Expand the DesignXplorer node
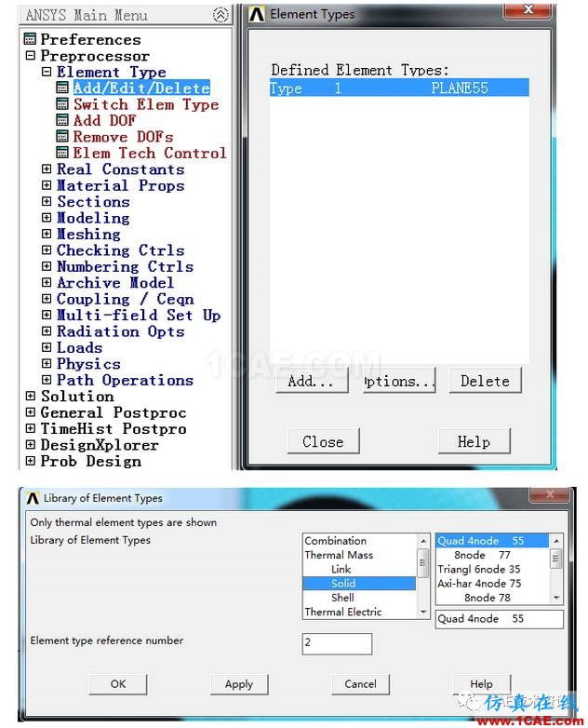588x728 pixels. [31, 444]
